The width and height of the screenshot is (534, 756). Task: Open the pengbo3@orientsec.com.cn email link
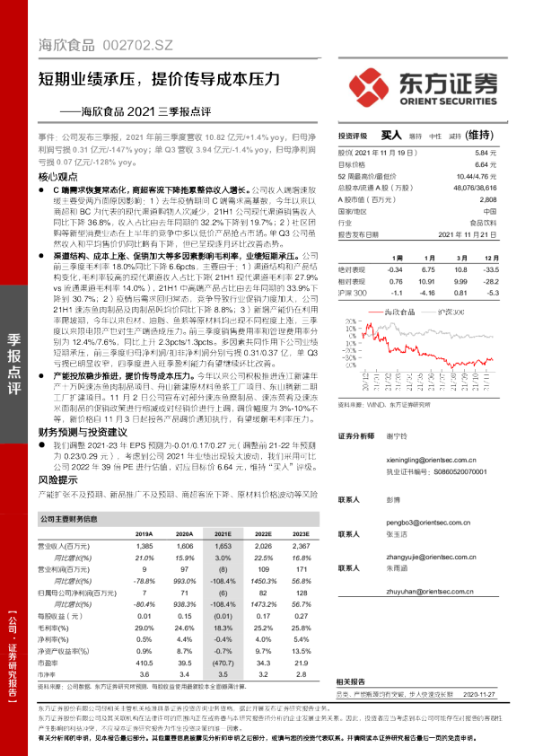point(428,523)
